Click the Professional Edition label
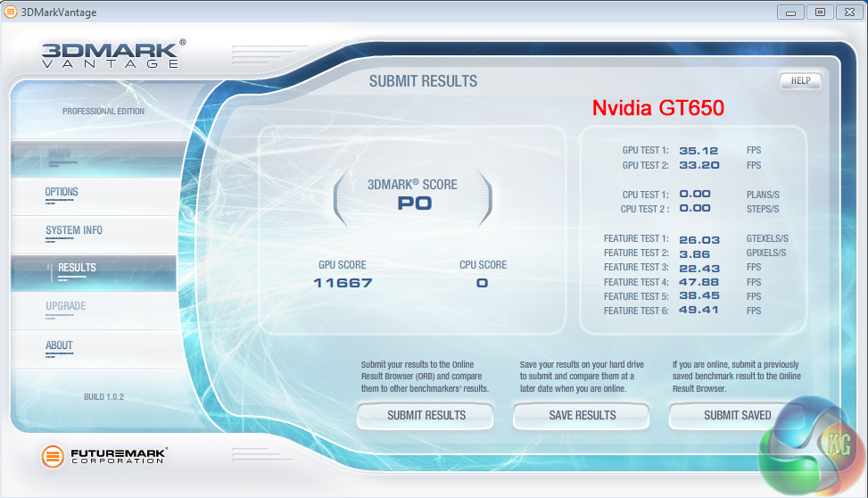Image resolution: width=868 pixels, height=498 pixels. point(103,112)
